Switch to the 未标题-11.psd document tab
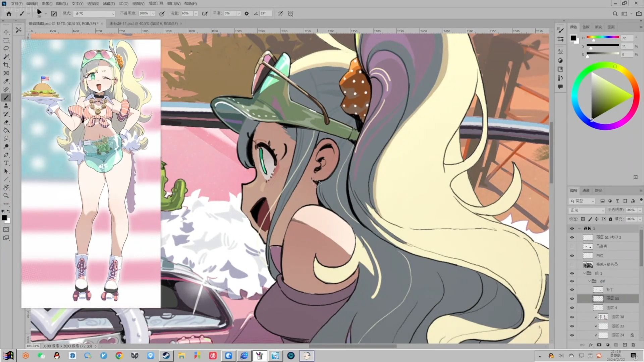Screen dimensions: 644x362 [144, 23]
